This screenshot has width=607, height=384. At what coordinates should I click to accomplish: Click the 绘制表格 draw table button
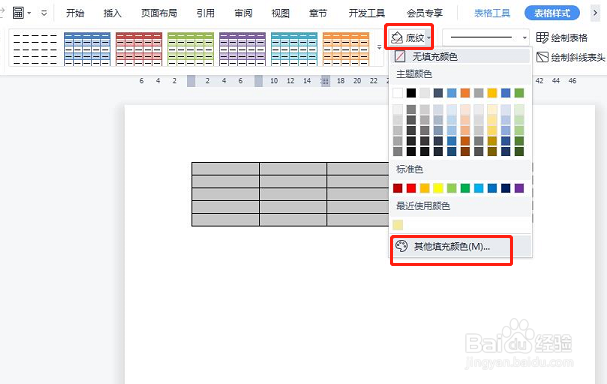click(x=562, y=38)
